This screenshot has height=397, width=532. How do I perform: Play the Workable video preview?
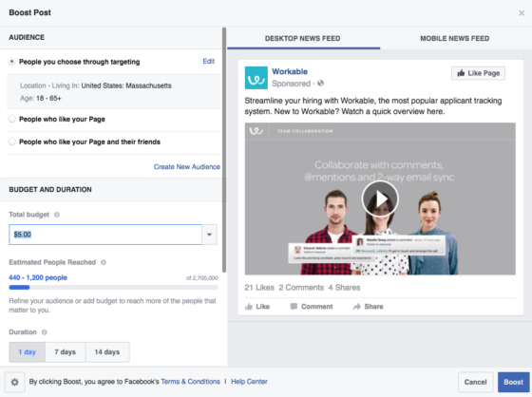coord(380,198)
